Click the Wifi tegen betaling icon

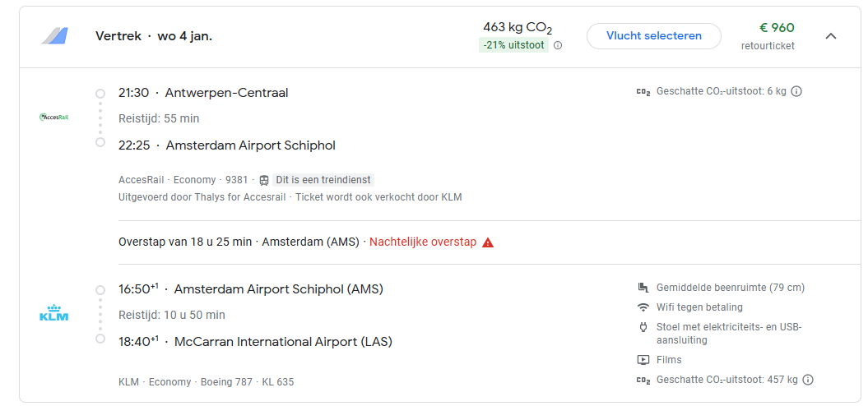tap(643, 307)
